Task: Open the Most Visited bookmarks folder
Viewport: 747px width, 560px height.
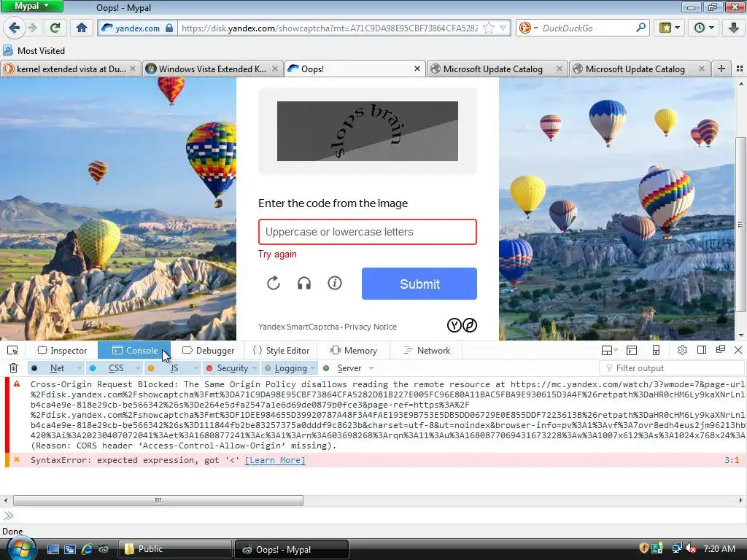Action: tap(34, 50)
